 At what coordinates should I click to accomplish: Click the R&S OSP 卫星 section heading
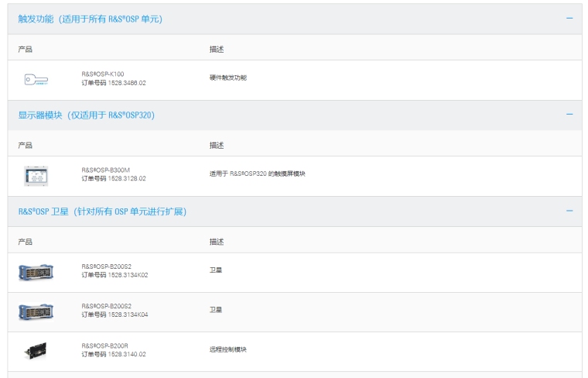pyautogui.click(x=102, y=211)
